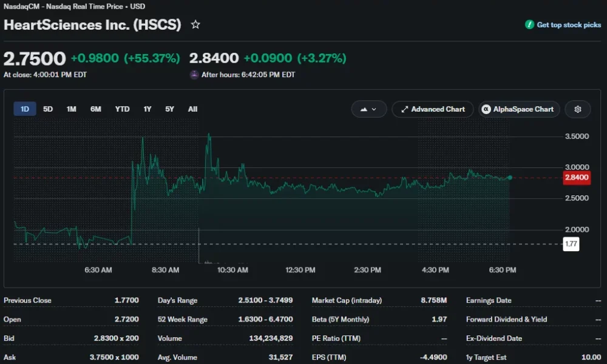Click the +0.0900 (+3.27%) after-hours change
This screenshot has height=364, width=607.
tap(294, 58)
